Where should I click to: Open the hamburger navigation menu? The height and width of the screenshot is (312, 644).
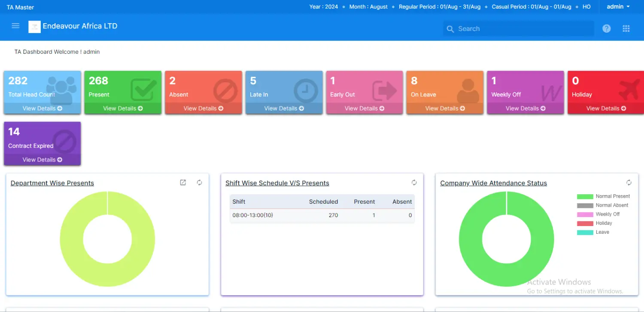(15, 26)
